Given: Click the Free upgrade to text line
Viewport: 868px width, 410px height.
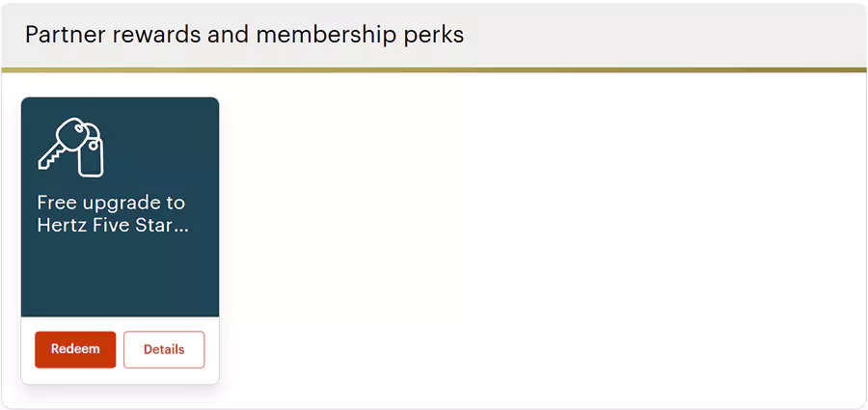Looking at the screenshot, I should coord(111,203).
